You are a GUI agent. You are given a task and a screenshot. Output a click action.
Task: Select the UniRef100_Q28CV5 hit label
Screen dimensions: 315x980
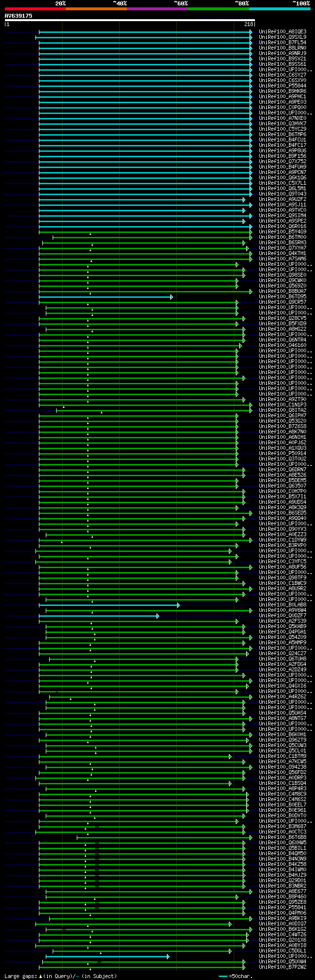pyautogui.click(x=283, y=318)
